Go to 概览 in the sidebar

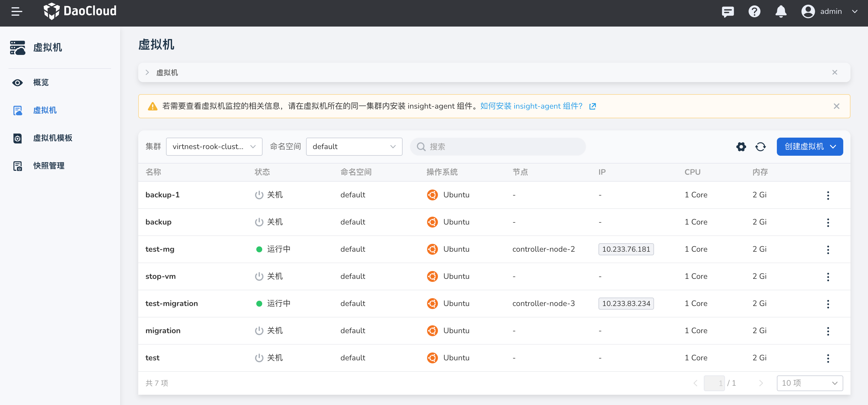coord(41,83)
